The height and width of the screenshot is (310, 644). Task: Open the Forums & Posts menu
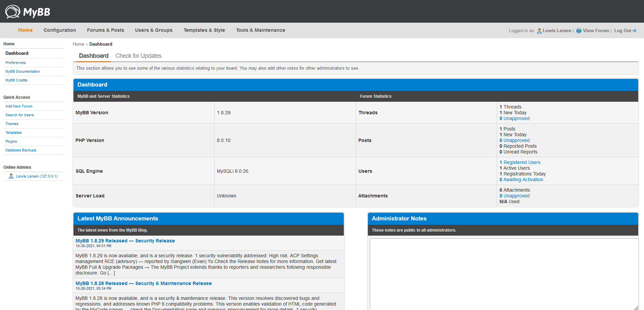tap(105, 30)
